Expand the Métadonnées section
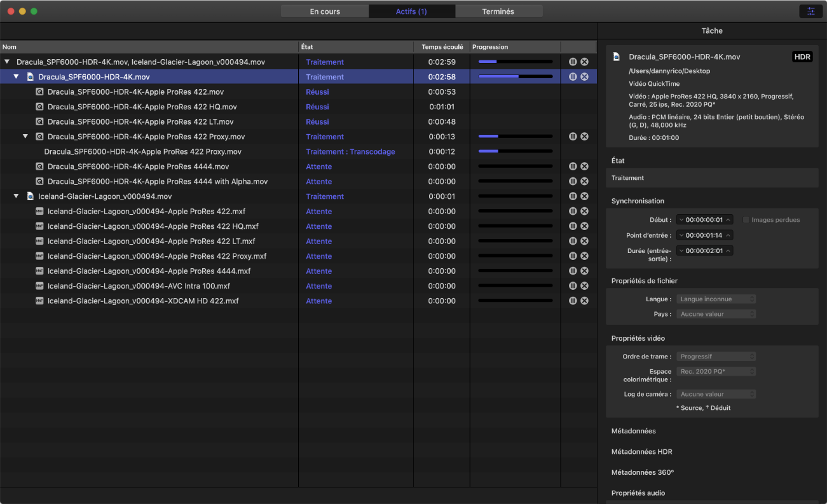 (x=633, y=431)
